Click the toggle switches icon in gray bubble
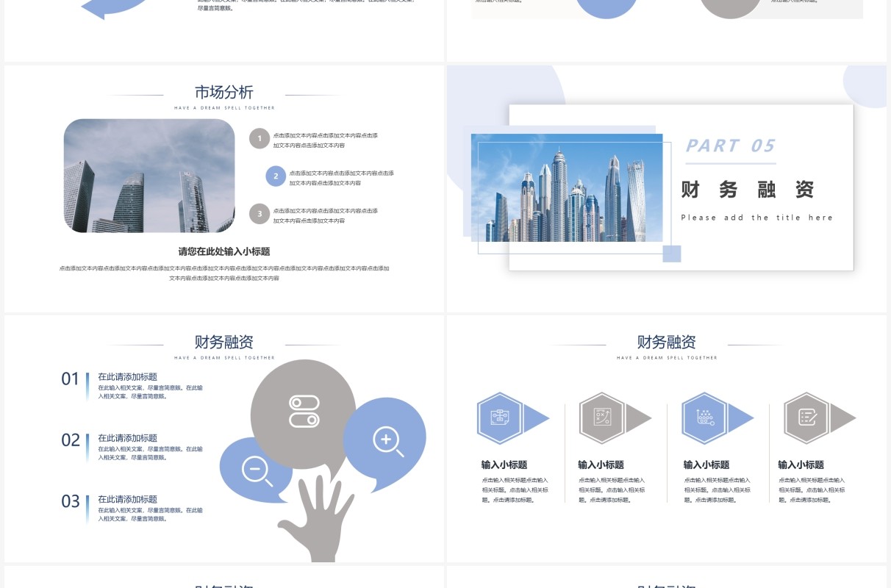Viewport: 891px width, 588px height. (x=304, y=412)
